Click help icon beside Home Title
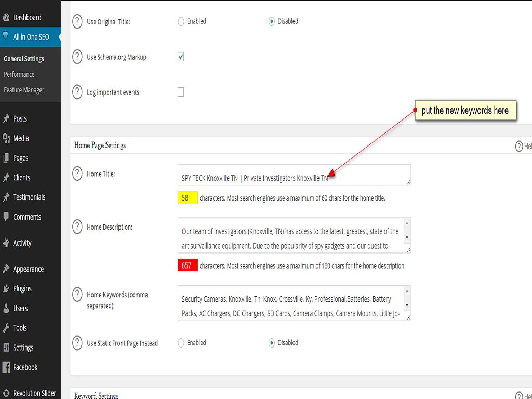This screenshot has width=532, height=399. [x=77, y=174]
